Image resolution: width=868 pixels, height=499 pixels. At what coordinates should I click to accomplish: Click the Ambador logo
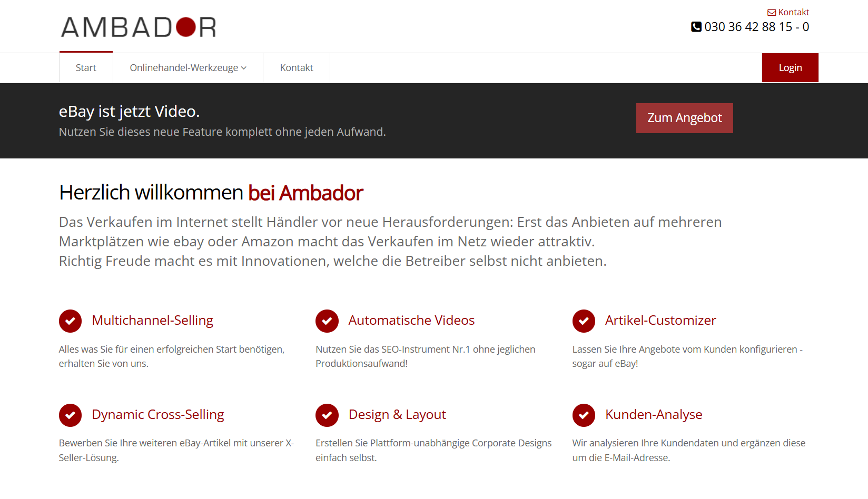click(139, 27)
